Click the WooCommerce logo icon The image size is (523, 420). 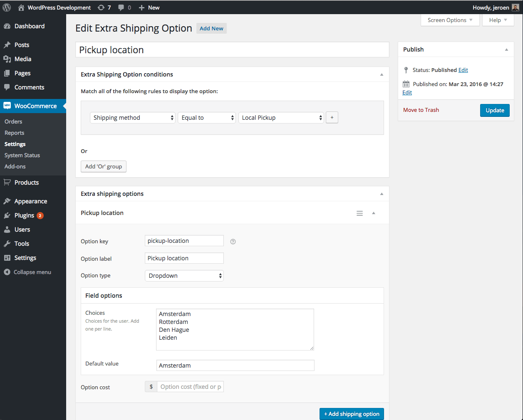(x=7, y=106)
